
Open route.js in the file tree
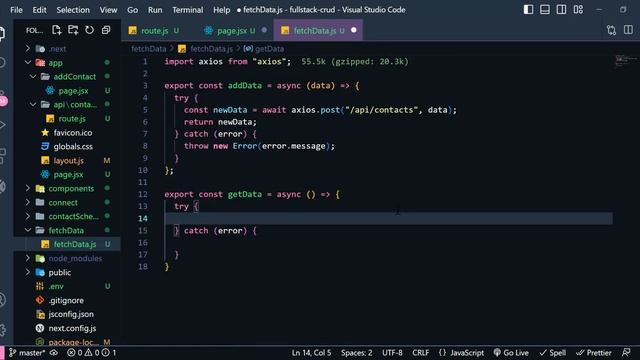(72, 118)
